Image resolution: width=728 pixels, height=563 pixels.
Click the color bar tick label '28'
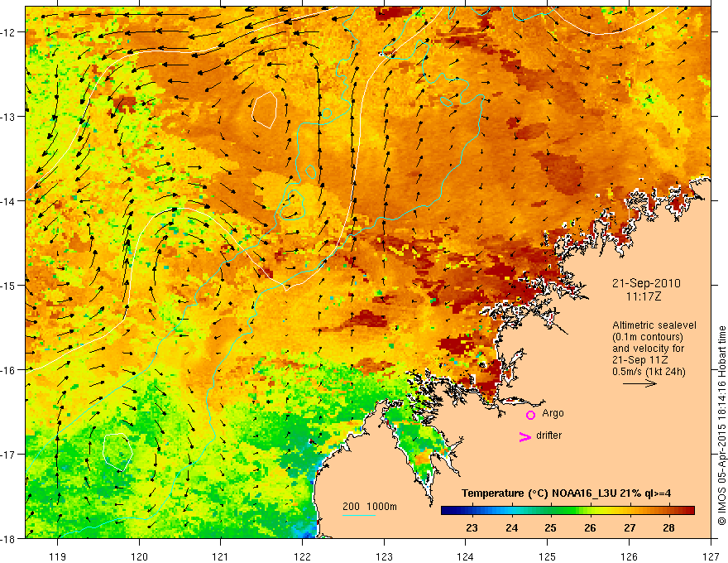pyautogui.click(x=668, y=528)
